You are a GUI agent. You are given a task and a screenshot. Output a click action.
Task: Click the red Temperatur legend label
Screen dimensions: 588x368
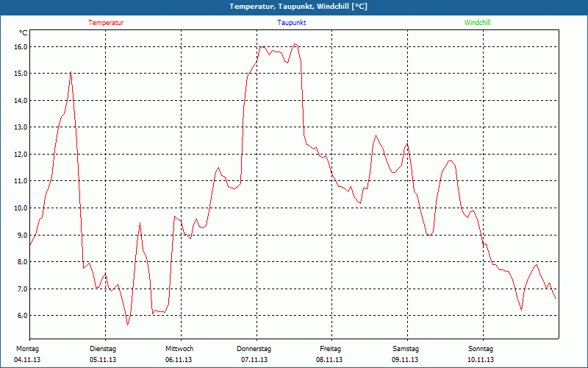[x=106, y=23]
